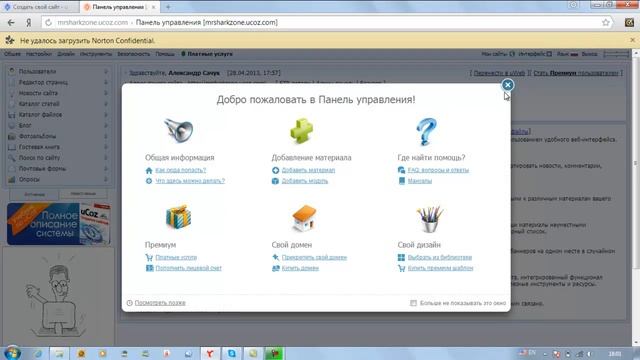
Task: Click the 'Посмотреть позже' link
Action: pyautogui.click(x=160, y=303)
